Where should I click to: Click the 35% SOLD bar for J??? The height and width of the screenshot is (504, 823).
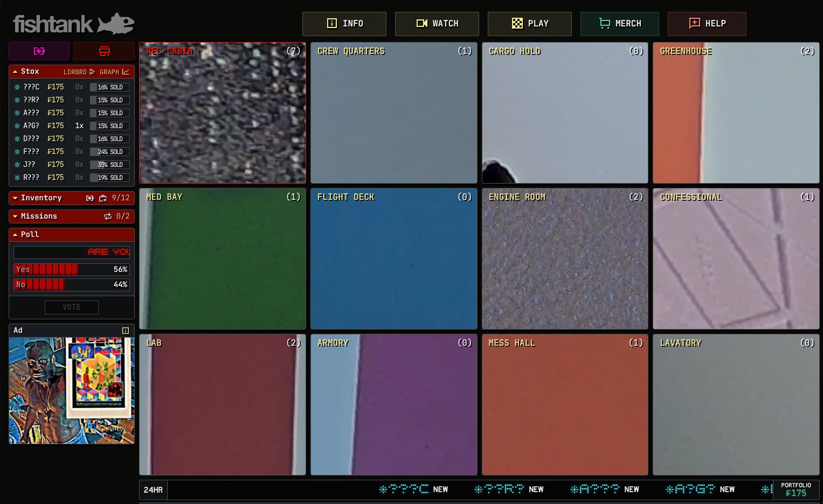[x=110, y=165]
